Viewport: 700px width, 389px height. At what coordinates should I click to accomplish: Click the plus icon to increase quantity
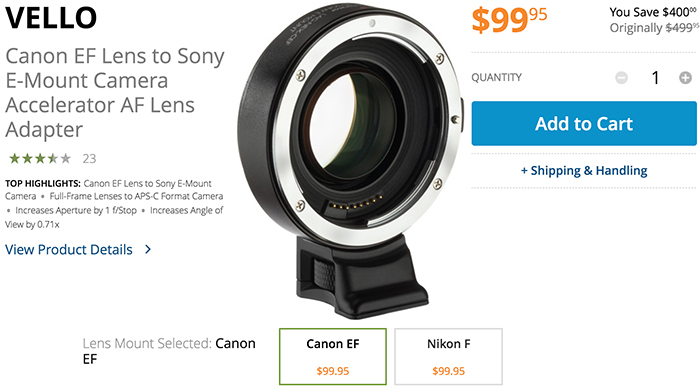point(685,78)
